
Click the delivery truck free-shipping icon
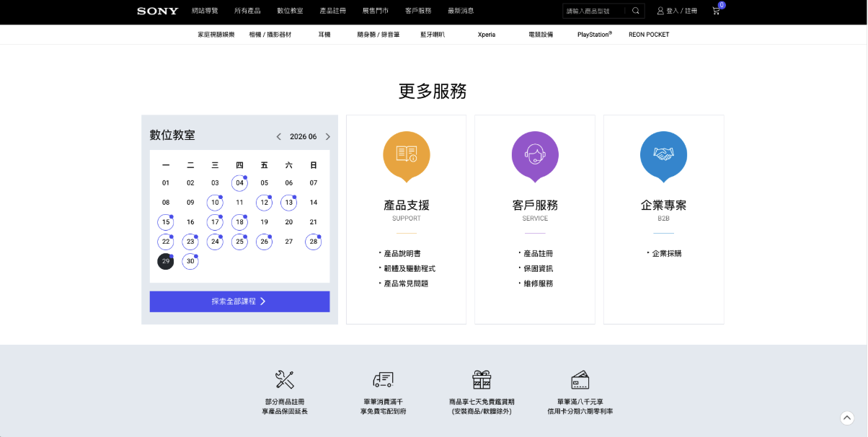[383, 379]
